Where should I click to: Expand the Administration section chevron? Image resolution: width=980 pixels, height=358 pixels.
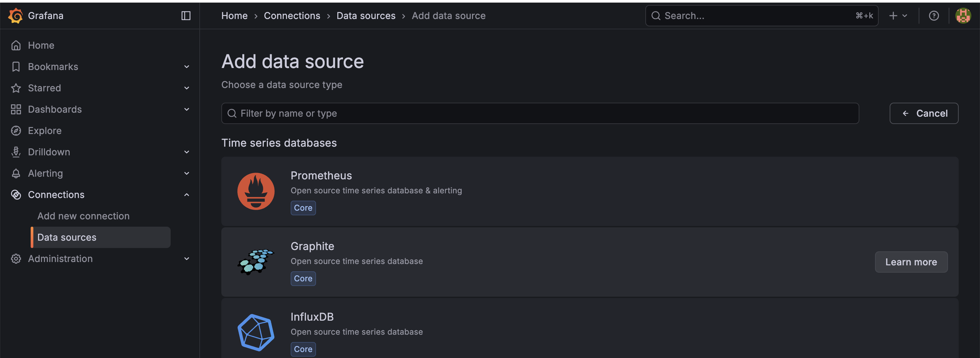pos(186,258)
